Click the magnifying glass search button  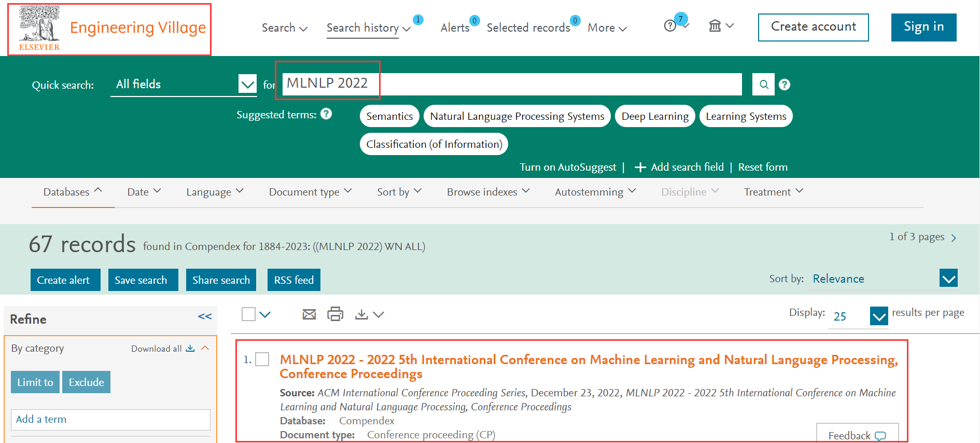(x=763, y=85)
